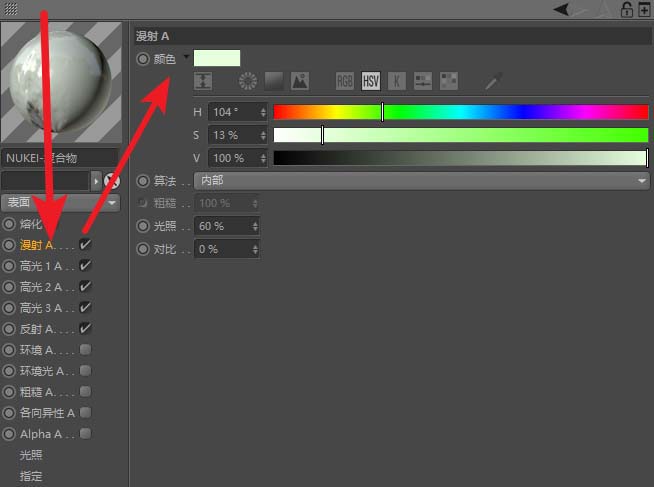Click the empty field below material name

click(x=45, y=181)
